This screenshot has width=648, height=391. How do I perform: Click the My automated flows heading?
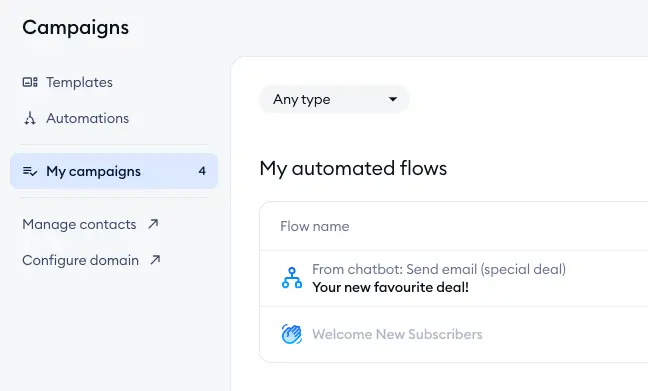coord(353,168)
